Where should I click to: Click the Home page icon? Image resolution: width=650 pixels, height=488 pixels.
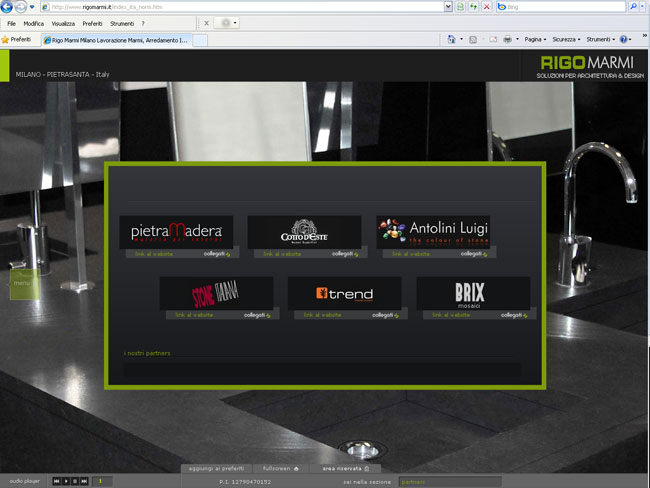pos(451,39)
